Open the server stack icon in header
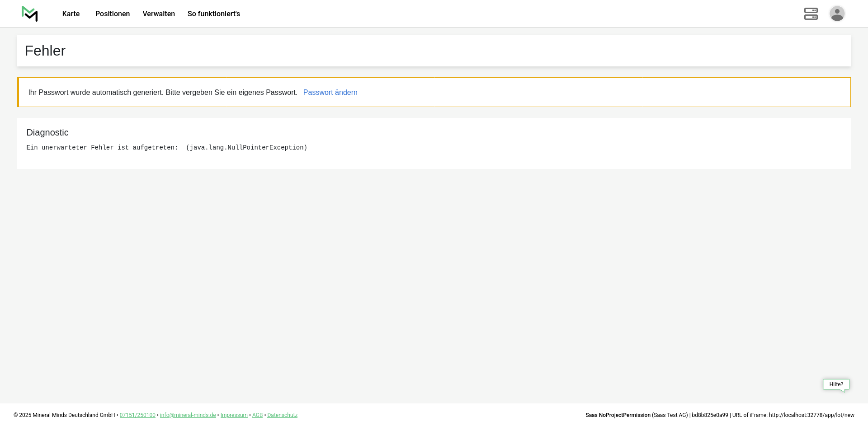 click(x=811, y=14)
